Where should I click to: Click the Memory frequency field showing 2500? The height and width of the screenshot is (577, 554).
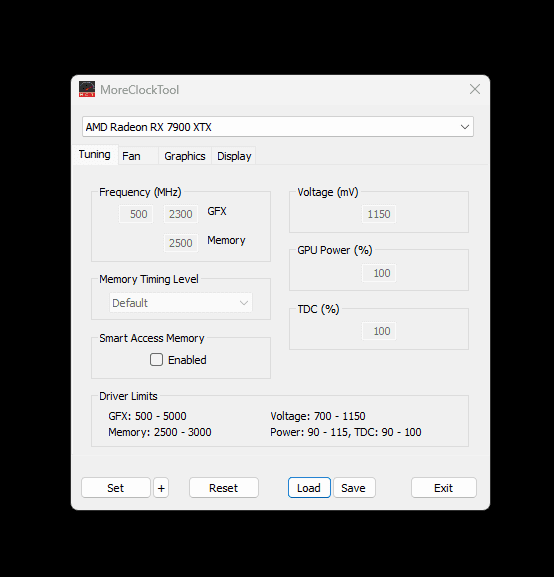[x=181, y=243]
